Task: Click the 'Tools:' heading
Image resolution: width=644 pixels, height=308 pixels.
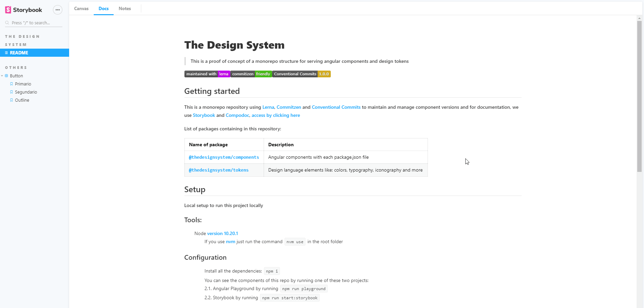Action: click(x=193, y=220)
